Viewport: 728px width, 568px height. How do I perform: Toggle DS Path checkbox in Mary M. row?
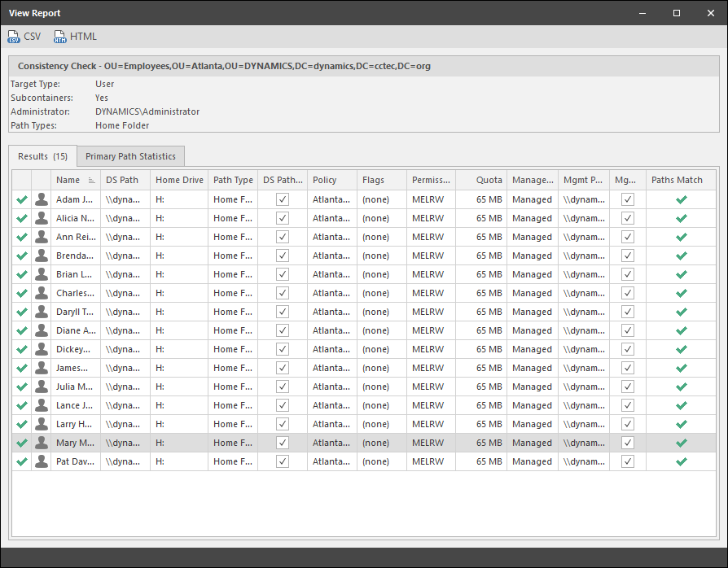(x=283, y=443)
